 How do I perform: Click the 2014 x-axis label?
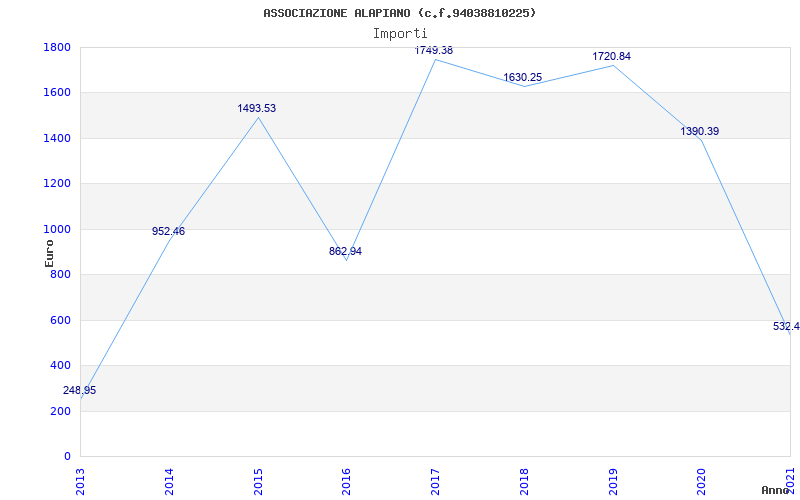[x=169, y=482]
